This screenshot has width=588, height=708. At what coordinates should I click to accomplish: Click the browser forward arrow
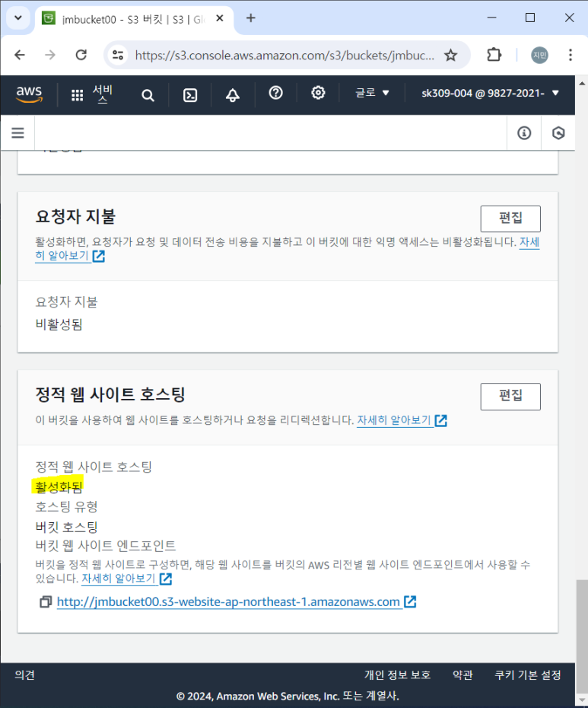[50, 55]
